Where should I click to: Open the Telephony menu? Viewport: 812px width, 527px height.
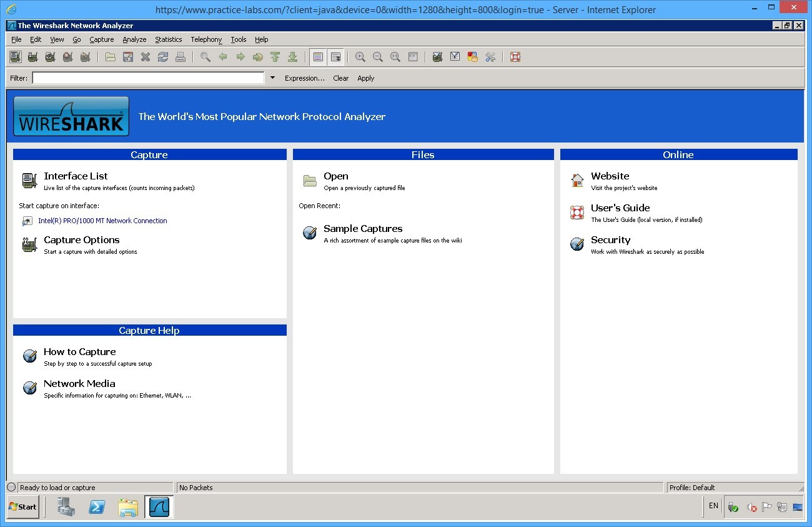(206, 39)
